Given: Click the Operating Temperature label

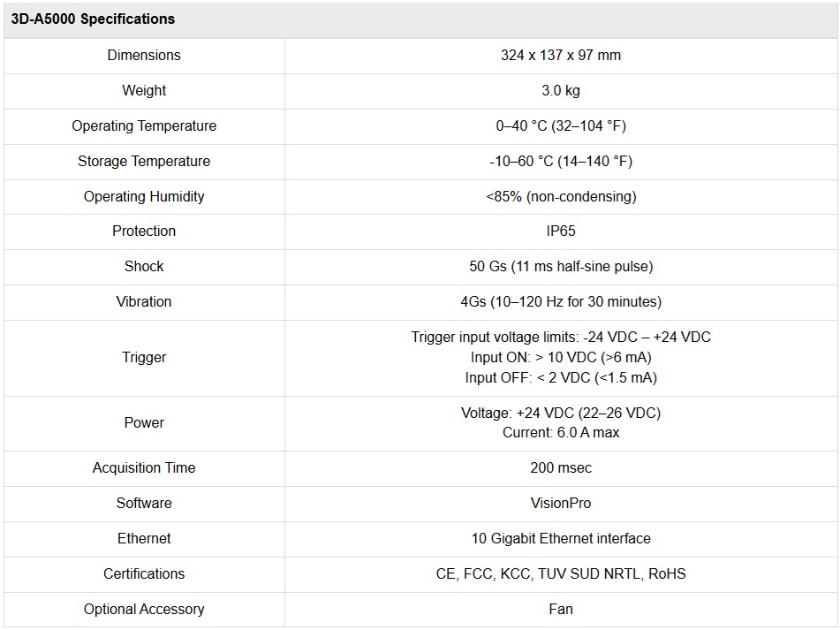Looking at the screenshot, I should [144, 126].
